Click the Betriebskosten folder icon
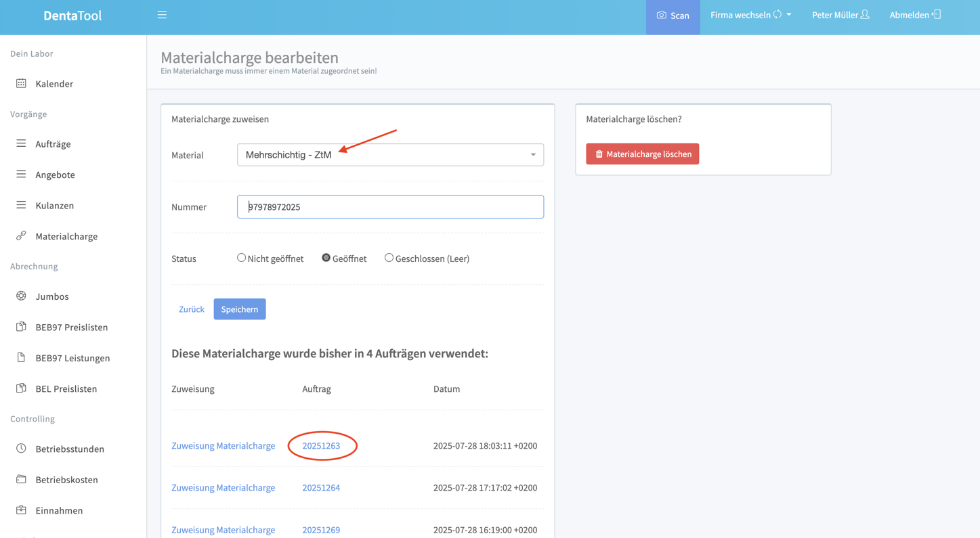The height and width of the screenshot is (538, 980). [x=21, y=479]
